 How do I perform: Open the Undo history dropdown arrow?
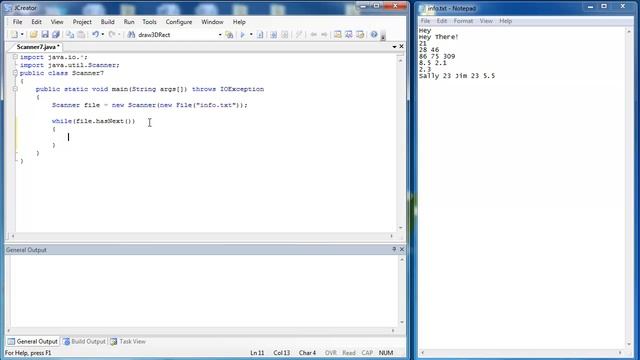coord(102,35)
